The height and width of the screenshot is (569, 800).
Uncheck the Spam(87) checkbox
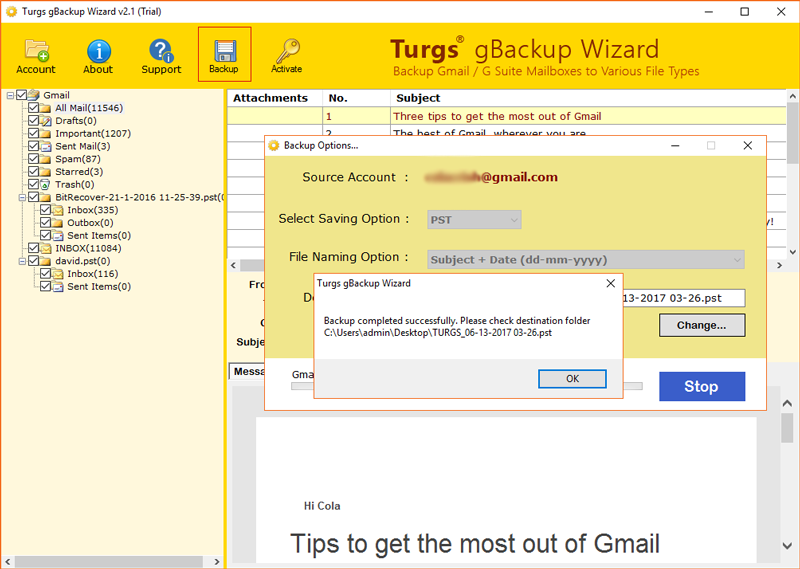click(x=34, y=159)
